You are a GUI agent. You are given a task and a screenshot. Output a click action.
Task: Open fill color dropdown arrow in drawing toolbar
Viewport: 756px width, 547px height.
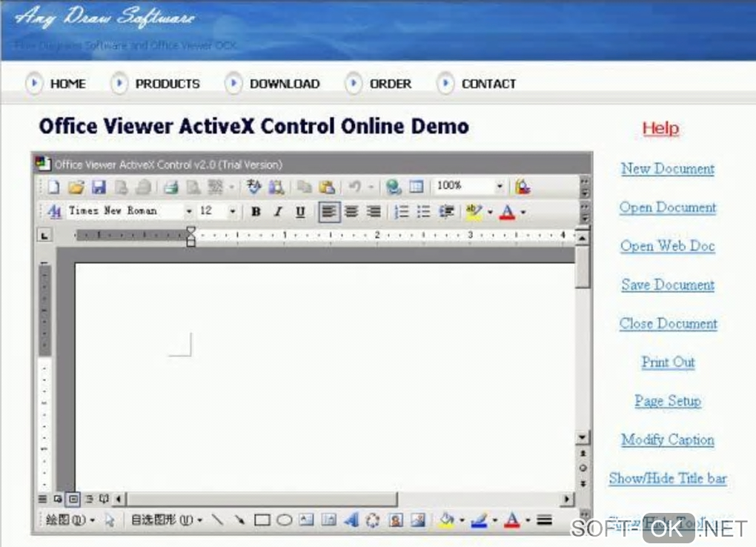462,520
